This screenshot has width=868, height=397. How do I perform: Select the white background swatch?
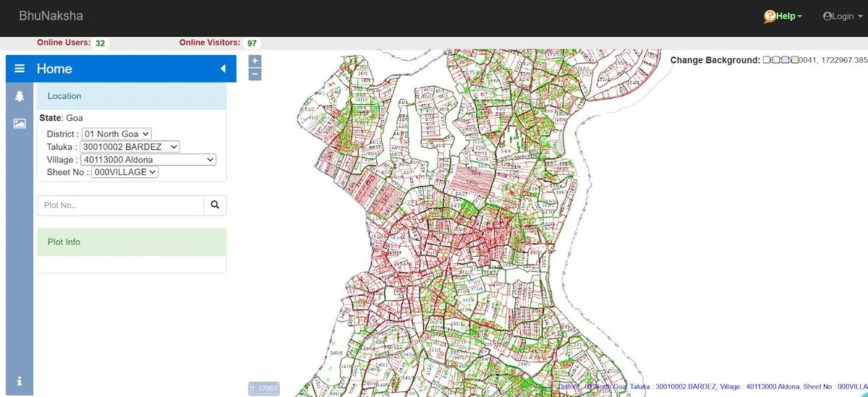pyautogui.click(x=767, y=60)
